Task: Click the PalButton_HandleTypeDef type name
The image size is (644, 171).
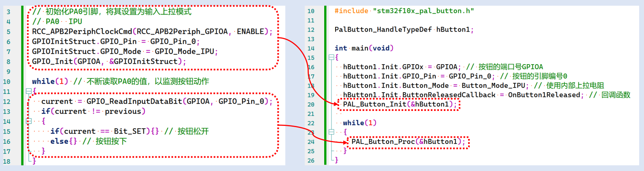Action: [x=383, y=30]
